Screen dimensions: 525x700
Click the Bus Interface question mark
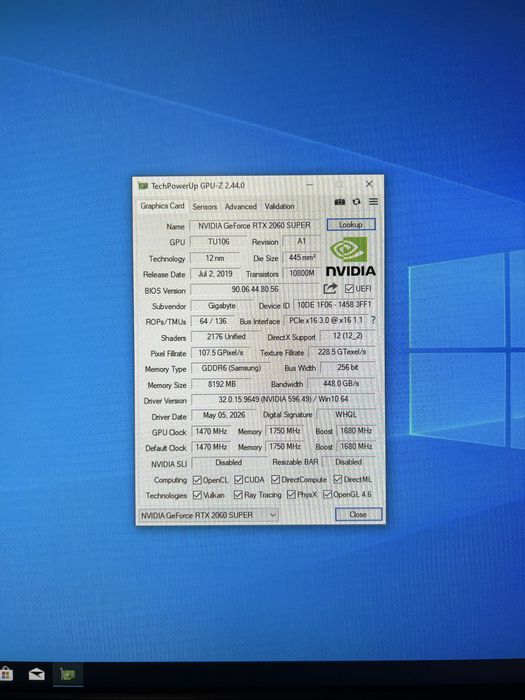pyautogui.click(x=373, y=320)
